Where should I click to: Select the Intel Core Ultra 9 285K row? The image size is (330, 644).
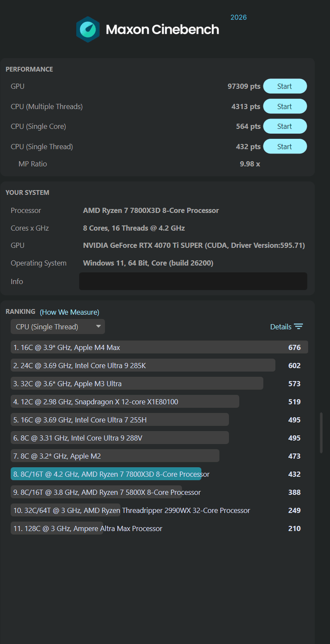[159, 365]
